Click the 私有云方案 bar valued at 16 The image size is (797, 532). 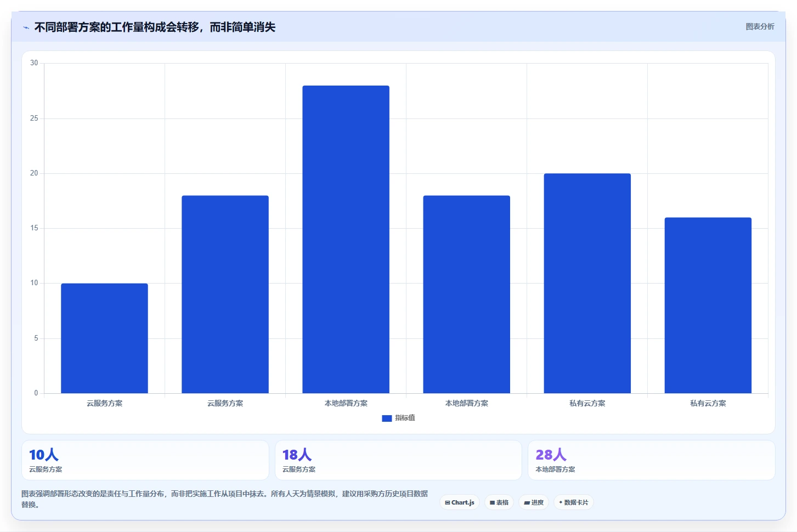click(708, 305)
